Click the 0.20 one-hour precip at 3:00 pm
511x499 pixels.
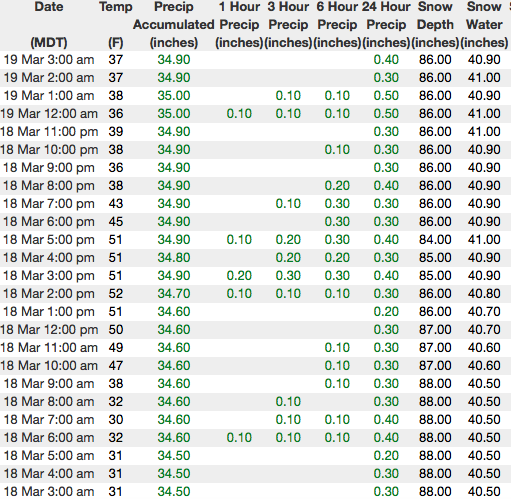[x=239, y=276]
